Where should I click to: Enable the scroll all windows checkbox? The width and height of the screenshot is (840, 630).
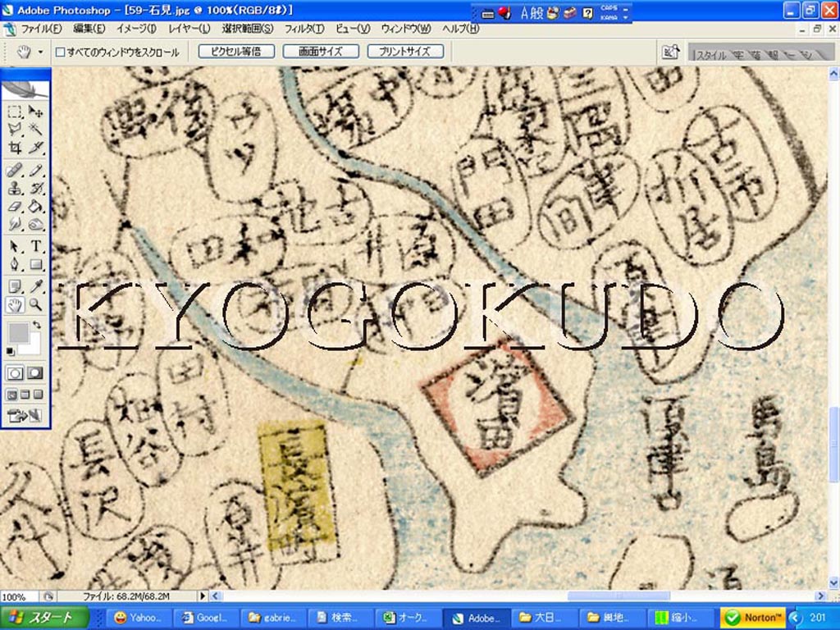tap(61, 52)
